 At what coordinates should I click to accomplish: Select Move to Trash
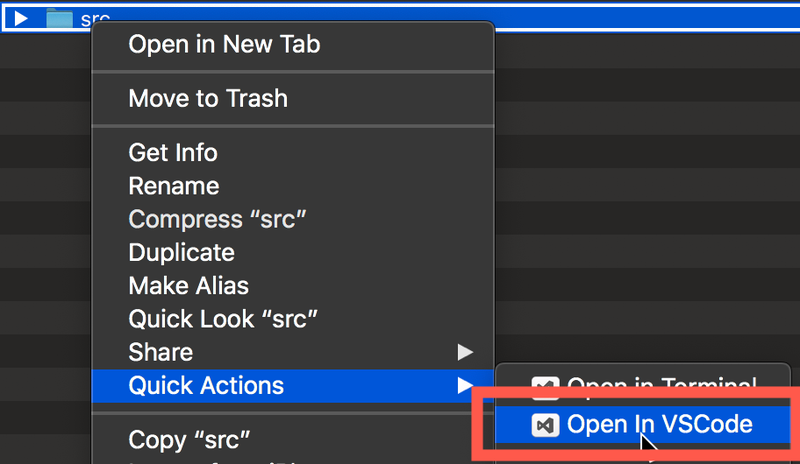[208, 99]
